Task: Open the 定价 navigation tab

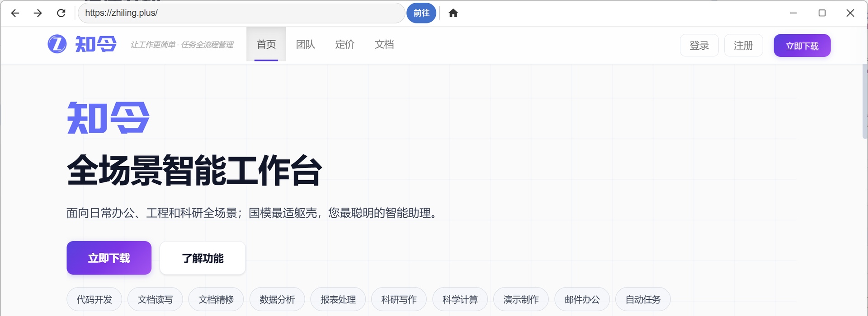Action: pos(345,44)
